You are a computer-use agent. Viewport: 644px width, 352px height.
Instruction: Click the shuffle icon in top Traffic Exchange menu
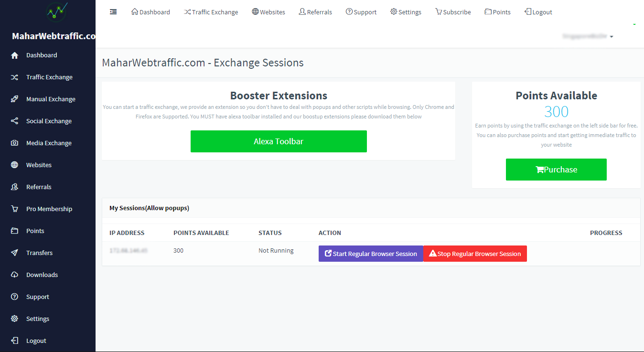coord(187,12)
